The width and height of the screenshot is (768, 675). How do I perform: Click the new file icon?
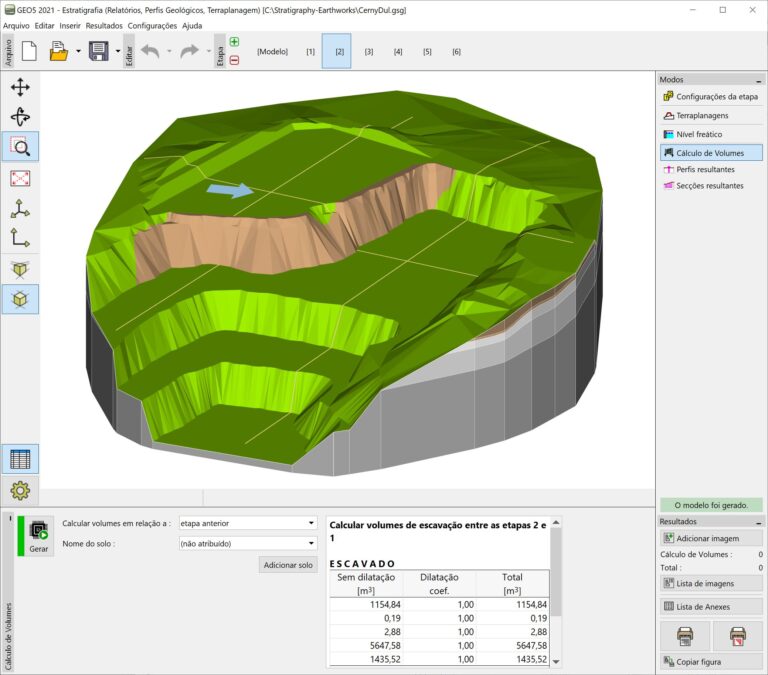tap(29, 51)
